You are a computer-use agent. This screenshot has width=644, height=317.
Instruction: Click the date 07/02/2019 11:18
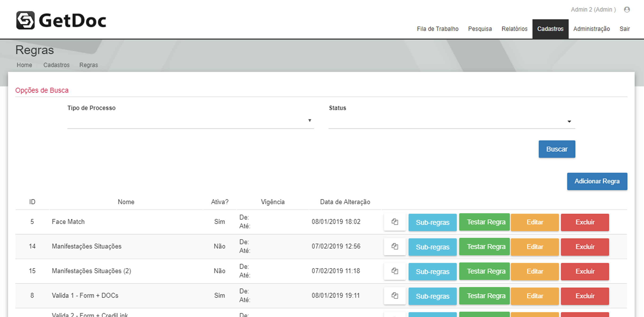point(336,271)
